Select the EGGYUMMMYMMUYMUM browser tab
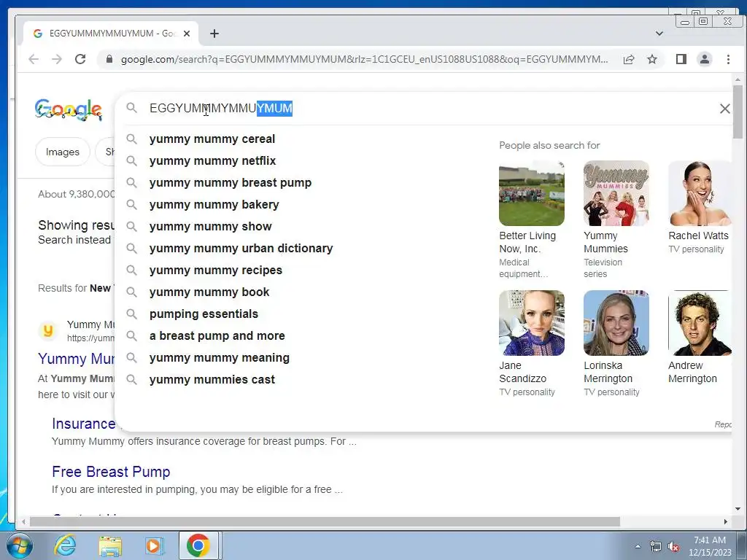The image size is (747, 560). [x=112, y=34]
